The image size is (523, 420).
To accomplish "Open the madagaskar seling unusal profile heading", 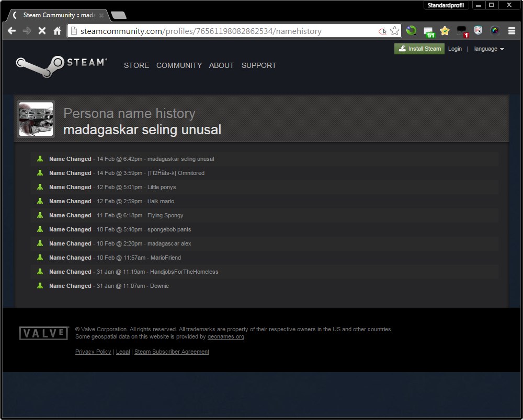I will click(142, 130).
